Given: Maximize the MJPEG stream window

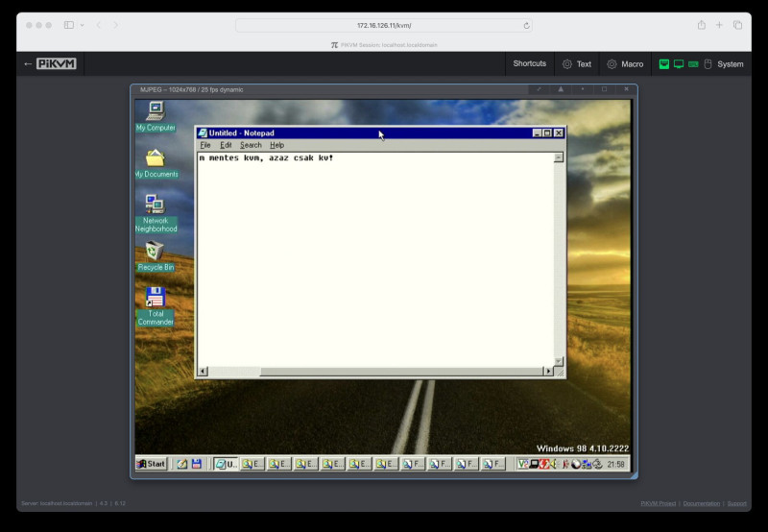Looking at the screenshot, I should 605,89.
